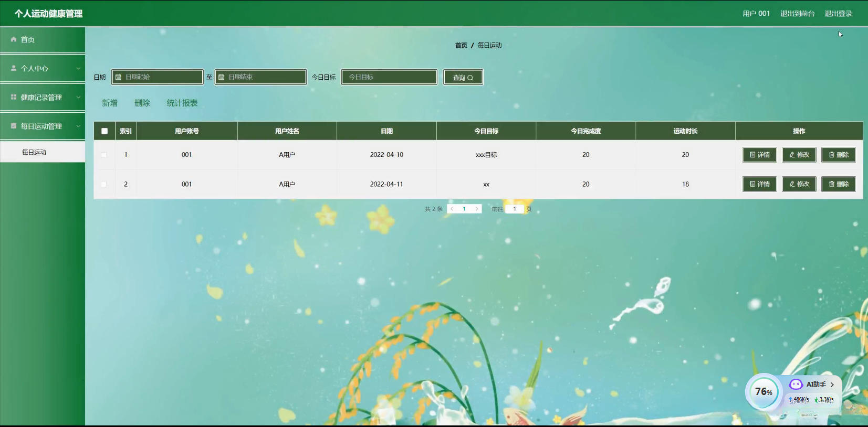Click the 今日完成度 column header
The width and height of the screenshot is (868, 427).
pyautogui.click(x=586, y=131)
